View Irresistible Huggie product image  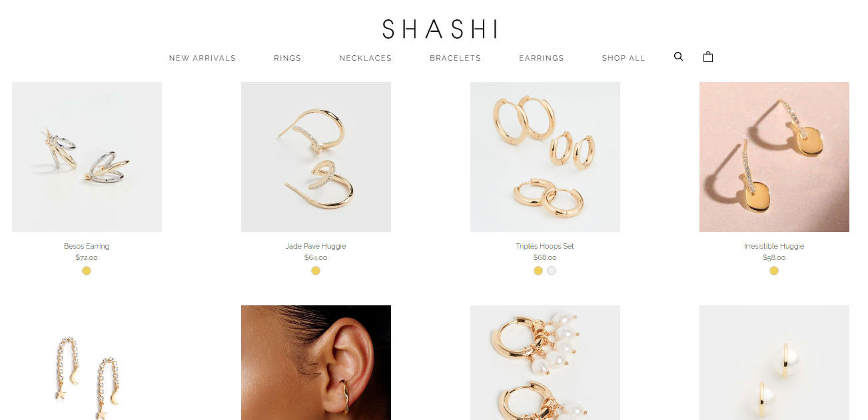pyautogui.click(x=774, y=157)
